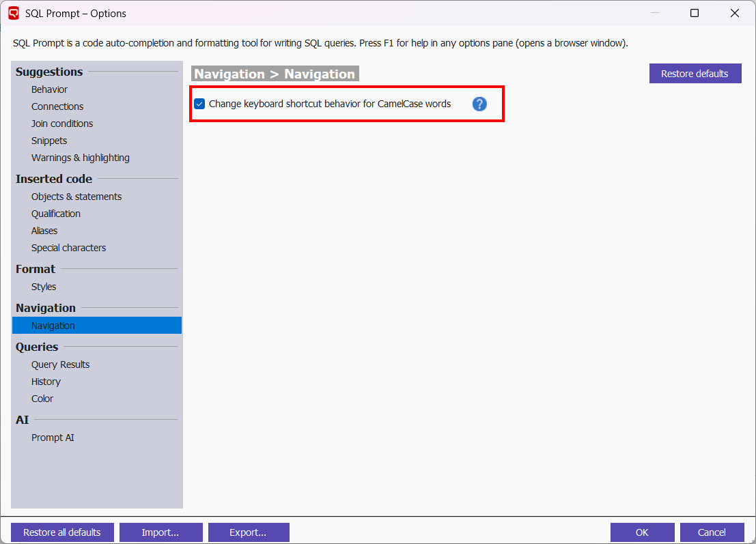This screenshot has height=544, width=756.
Task: Click the Cancel button
Action: click(712, 532)
